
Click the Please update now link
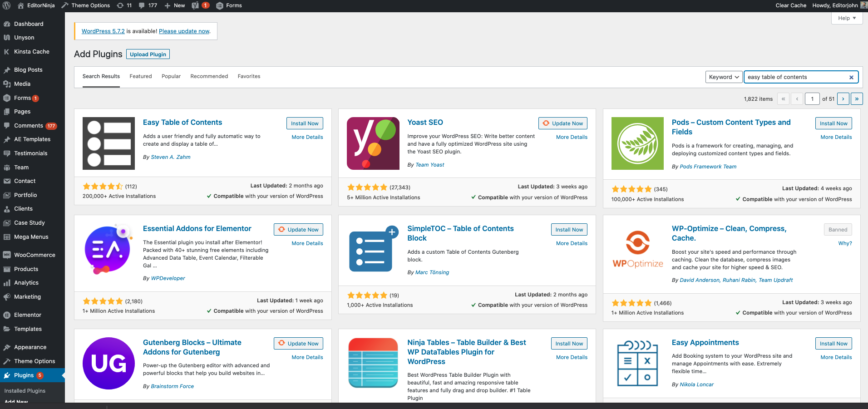pos(183,31)
